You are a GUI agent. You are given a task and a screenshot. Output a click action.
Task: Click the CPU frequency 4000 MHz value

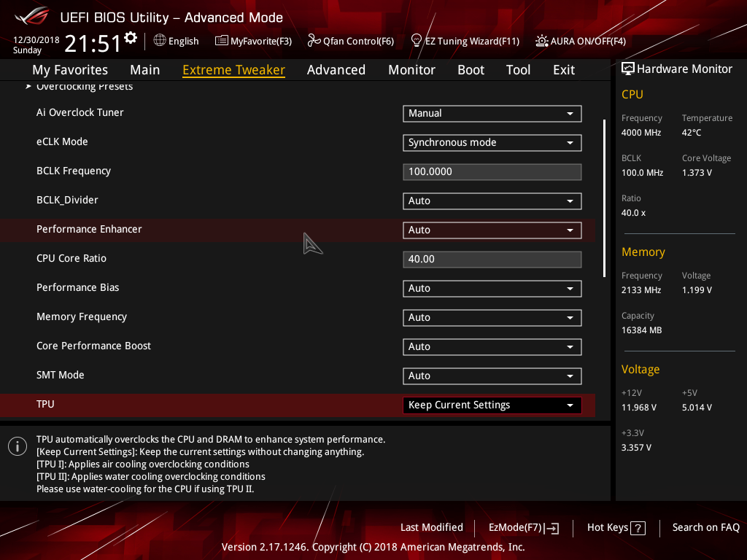point(641,133)
